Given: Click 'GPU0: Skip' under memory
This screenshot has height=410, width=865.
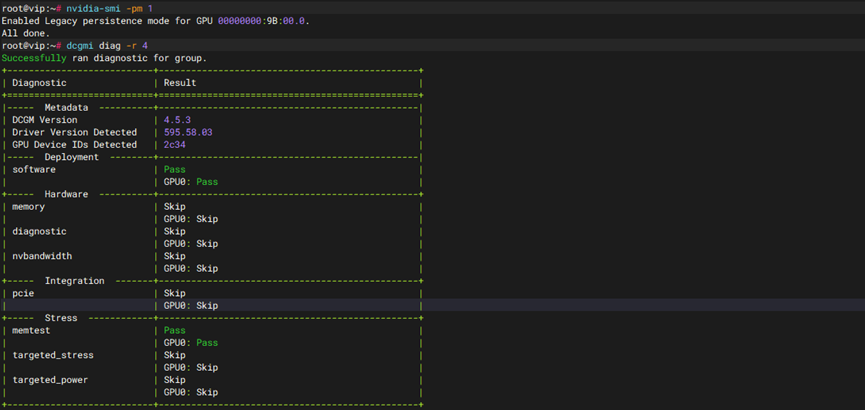Looking at the screenshot, I should pos(191,219).
